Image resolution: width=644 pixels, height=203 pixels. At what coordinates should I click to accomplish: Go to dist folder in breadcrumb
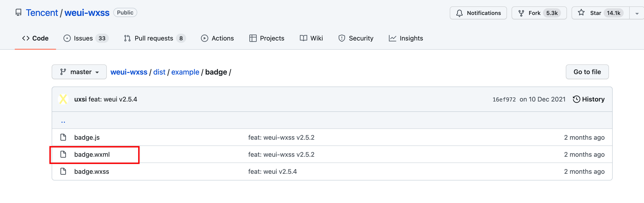coord(159,72)
